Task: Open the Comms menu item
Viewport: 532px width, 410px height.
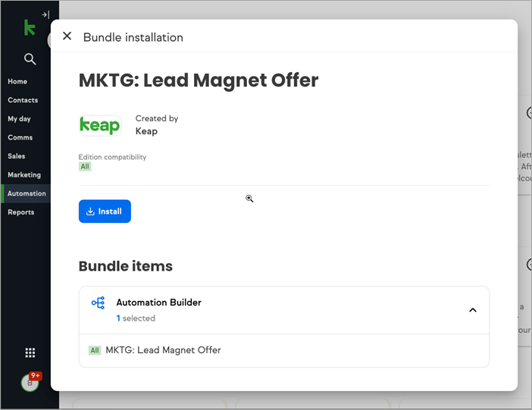Action: (20, 137)
